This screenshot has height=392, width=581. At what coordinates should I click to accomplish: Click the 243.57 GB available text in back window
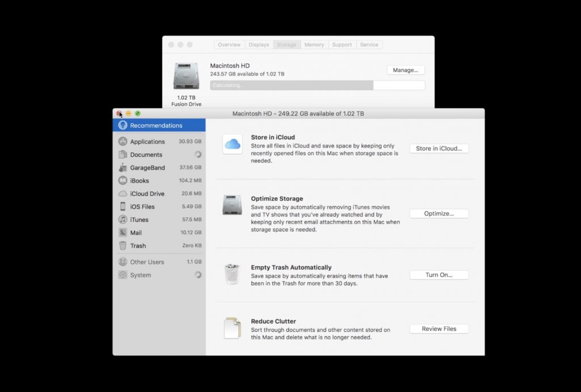[247, 74]
